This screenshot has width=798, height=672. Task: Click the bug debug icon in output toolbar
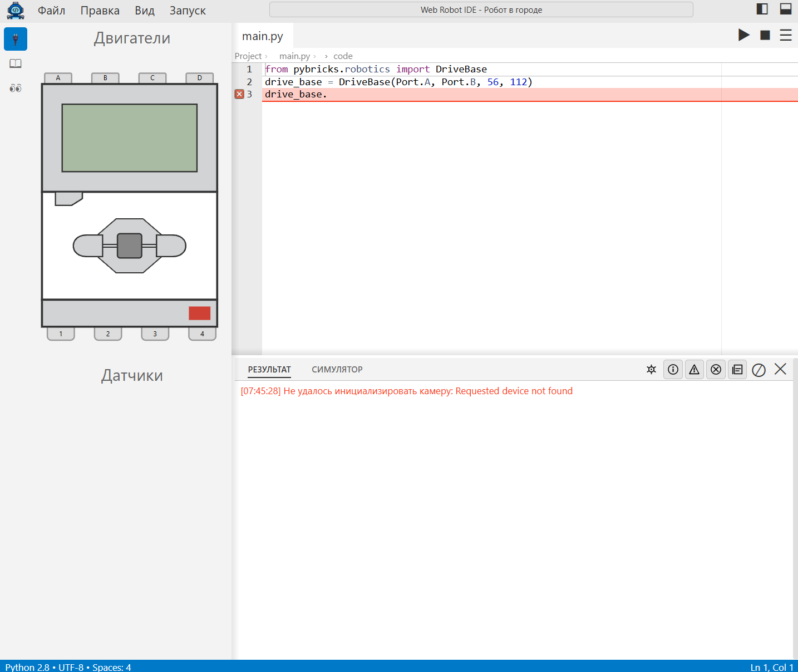[x=652, y=369]
